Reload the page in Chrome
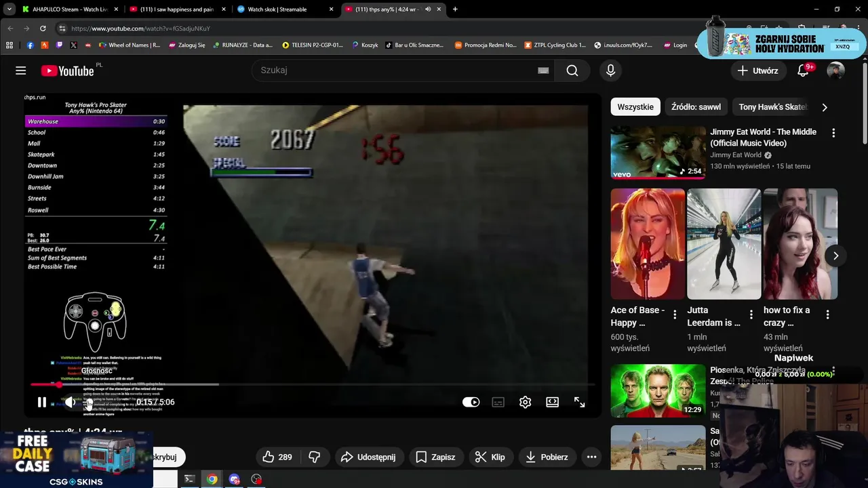The image size is (868, 488). pyautogui.click(x=43, y=28)
